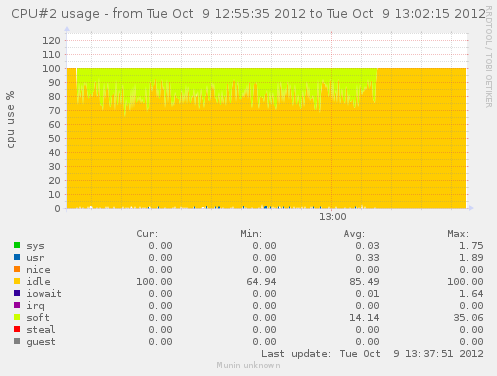Click the lime soft legend swatch
The width and height of the screenshot is (497, 376).
(x=17, y=317)
